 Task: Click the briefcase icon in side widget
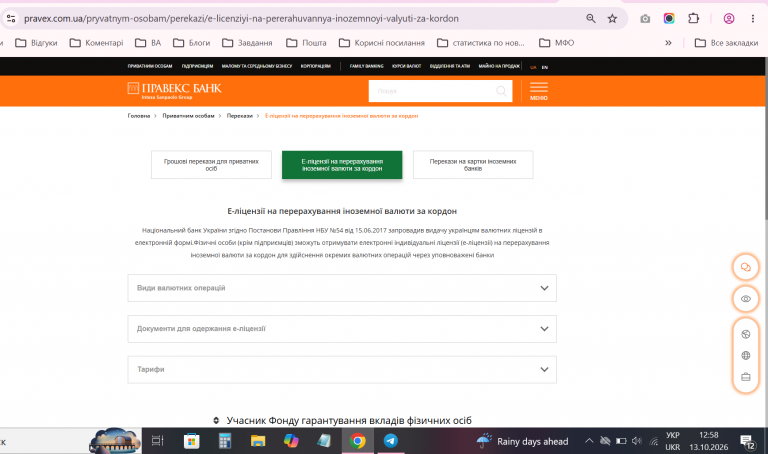[745, 377]
